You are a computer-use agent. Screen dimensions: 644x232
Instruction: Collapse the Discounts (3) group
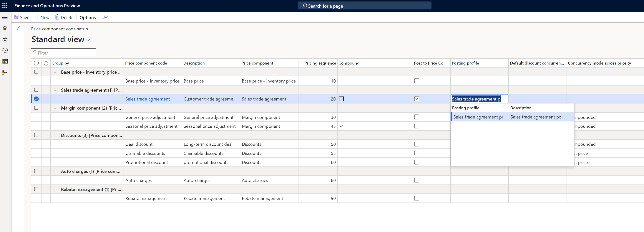coord(55,135)
